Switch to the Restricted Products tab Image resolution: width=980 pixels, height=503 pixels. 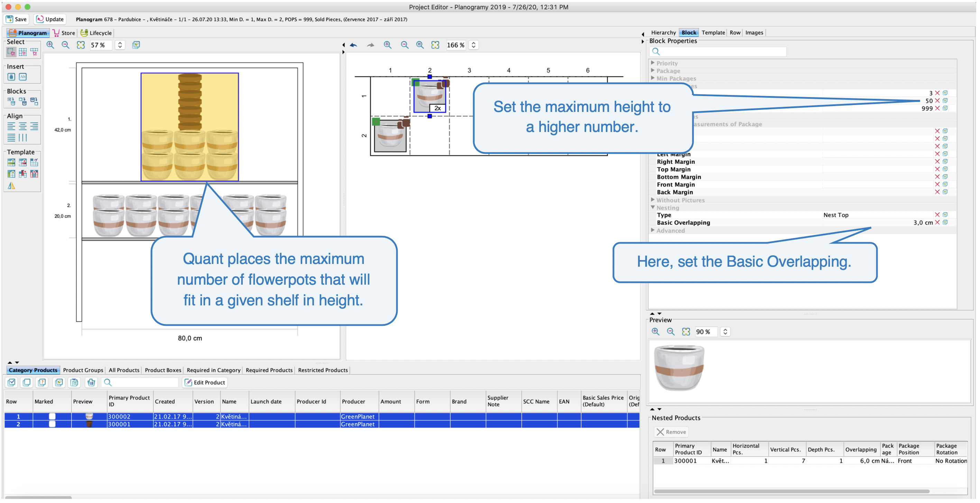[323, 370]
